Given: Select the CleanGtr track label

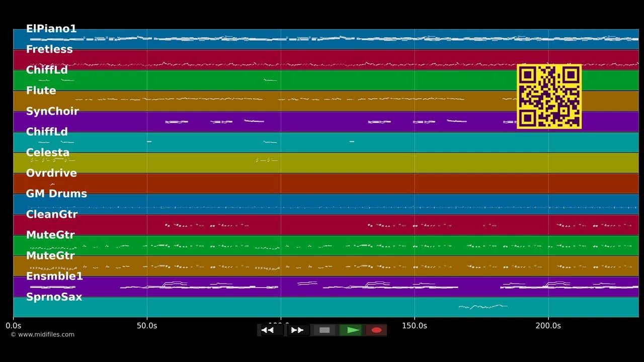Looking at the screenshot, I should (x=52, y=214).
